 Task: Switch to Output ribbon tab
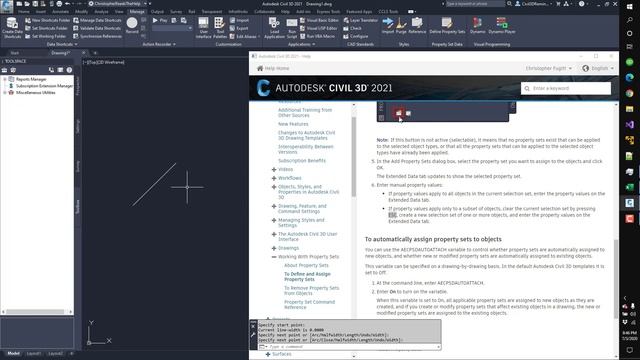pyautogui.click(x=157, y=11)
